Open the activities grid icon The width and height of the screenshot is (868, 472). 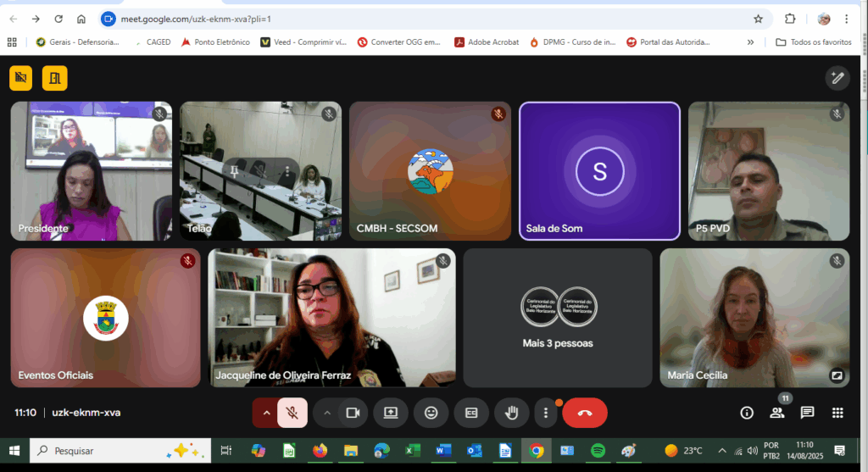tap(837, 413)
